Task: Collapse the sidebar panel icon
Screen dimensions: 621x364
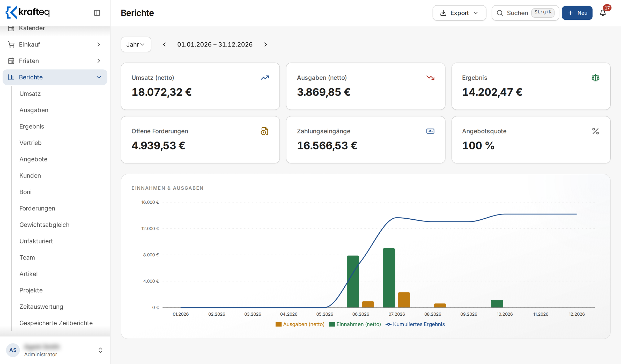Action: point(97,13)
